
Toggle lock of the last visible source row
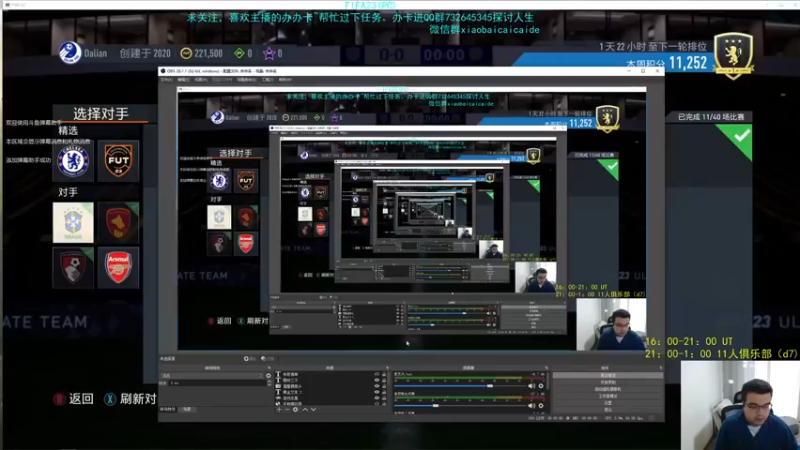point(384,404)
